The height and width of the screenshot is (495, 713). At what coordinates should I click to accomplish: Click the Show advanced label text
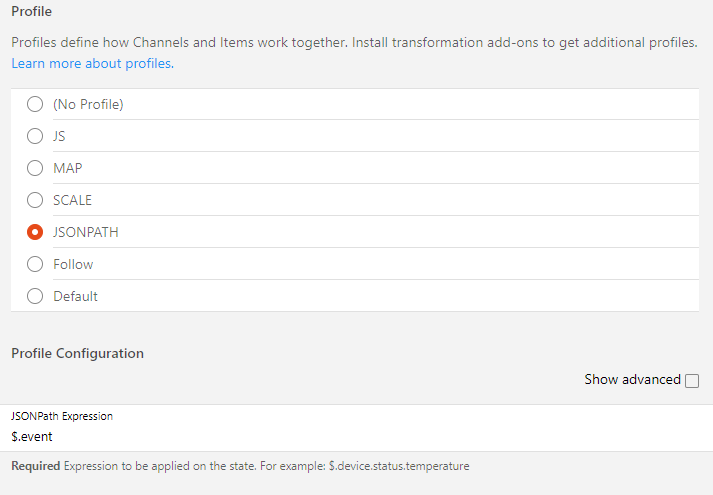tap(632, 380)
